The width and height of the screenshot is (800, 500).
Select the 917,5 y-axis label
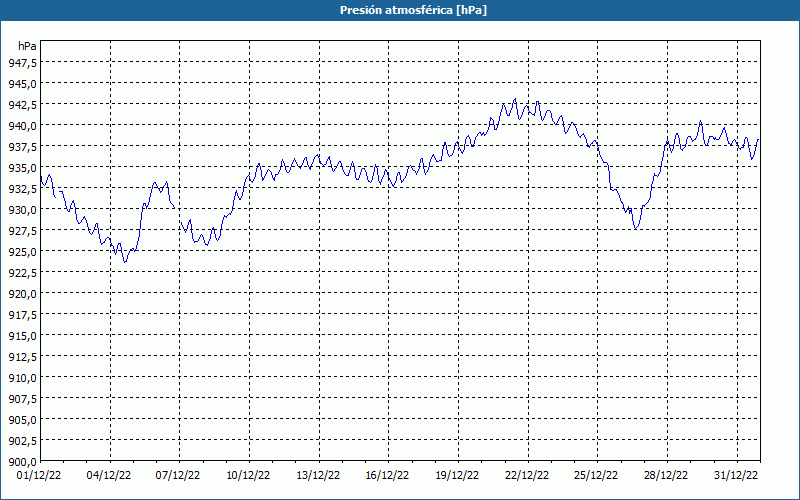tap(22, 314)
